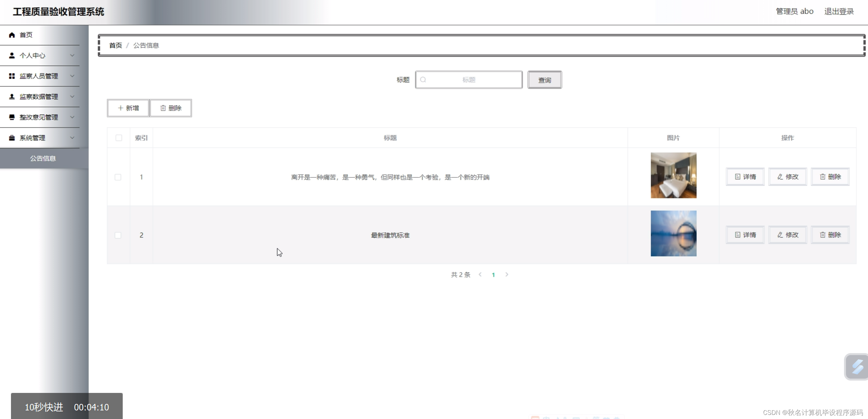Screen dimensions: 868x419
Task: Go to the next page with the pagination arrow
Action: tap(507, 275)
